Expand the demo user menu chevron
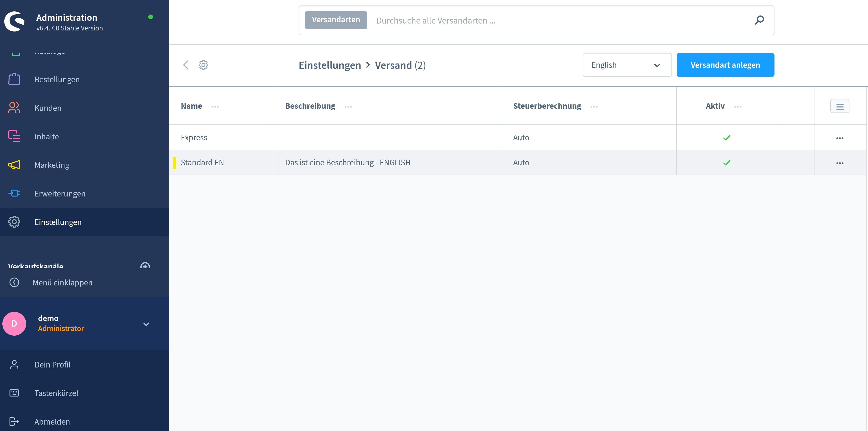Image resolution: width=868 pixels, height=431 pixels. point(146,324)
